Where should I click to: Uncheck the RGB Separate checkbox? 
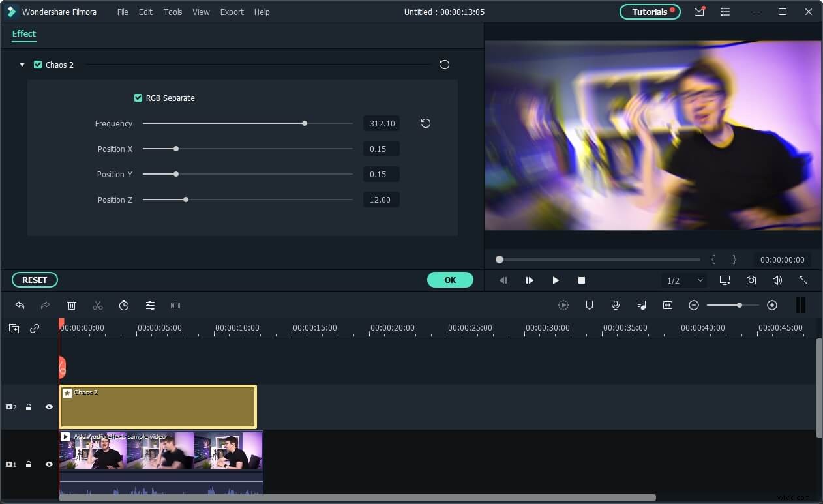click(x=138, y=97)
